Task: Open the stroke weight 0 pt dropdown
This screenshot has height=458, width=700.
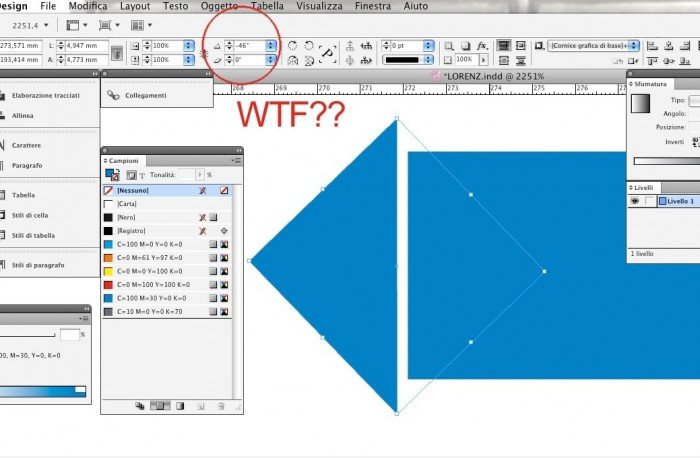Action: 429,46
